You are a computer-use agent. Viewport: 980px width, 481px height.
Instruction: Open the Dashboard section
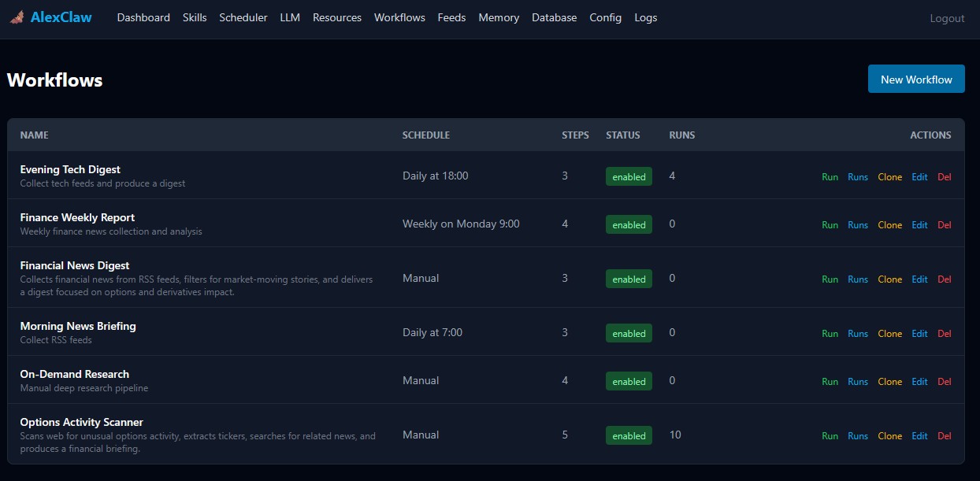[x=143, y=17]
